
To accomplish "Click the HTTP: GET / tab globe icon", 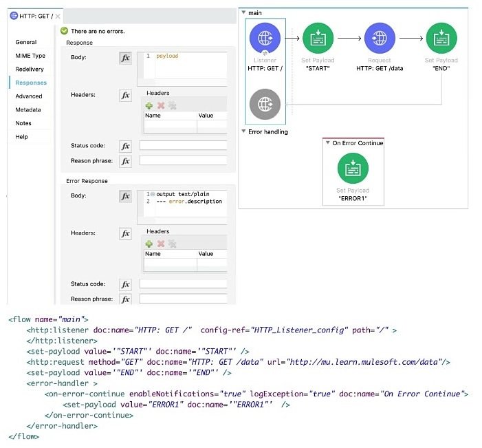I will click(x=14, y=16).
